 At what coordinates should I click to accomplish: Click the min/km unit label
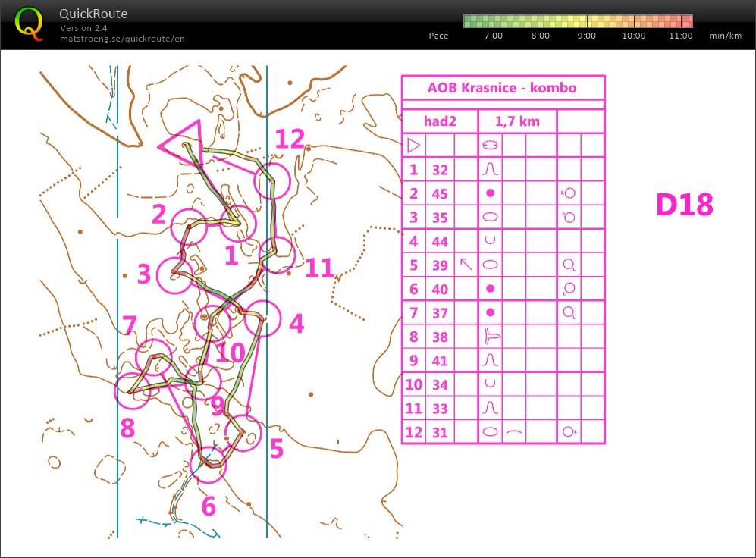725,36
